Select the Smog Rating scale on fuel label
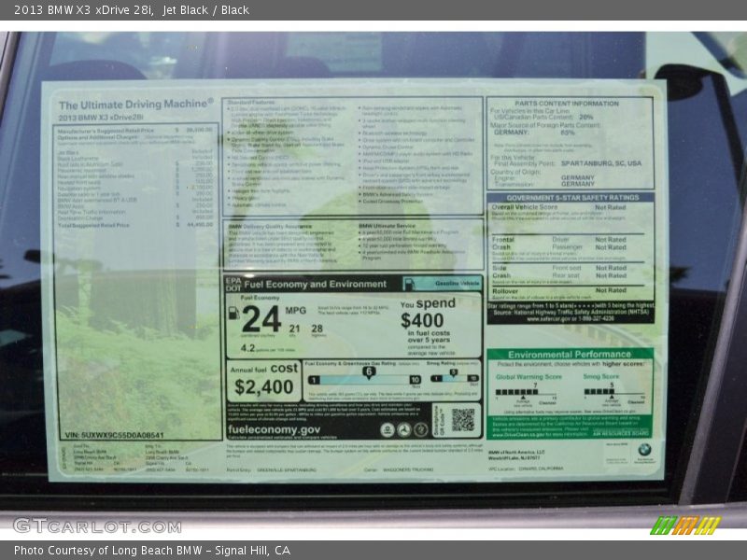This screenshot has width=747, height=560. click(454, 378)
